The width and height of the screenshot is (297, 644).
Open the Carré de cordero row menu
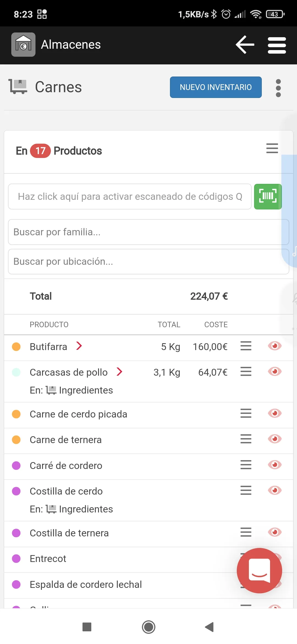tap(246, 465)
